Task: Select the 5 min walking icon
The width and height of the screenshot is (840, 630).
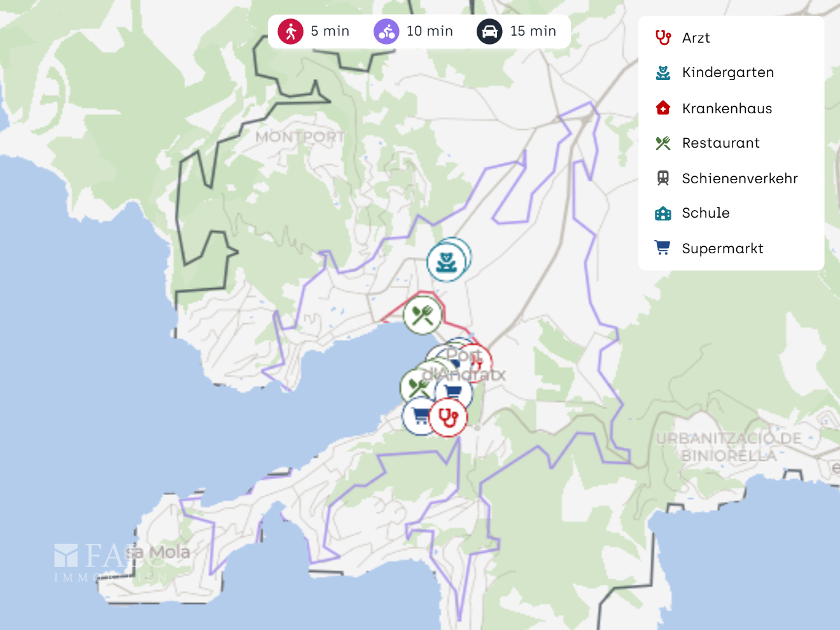Action: click(291, 31)
